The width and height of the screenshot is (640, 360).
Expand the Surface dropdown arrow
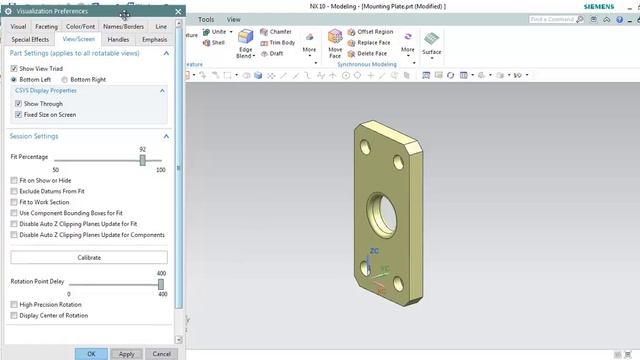431,58
